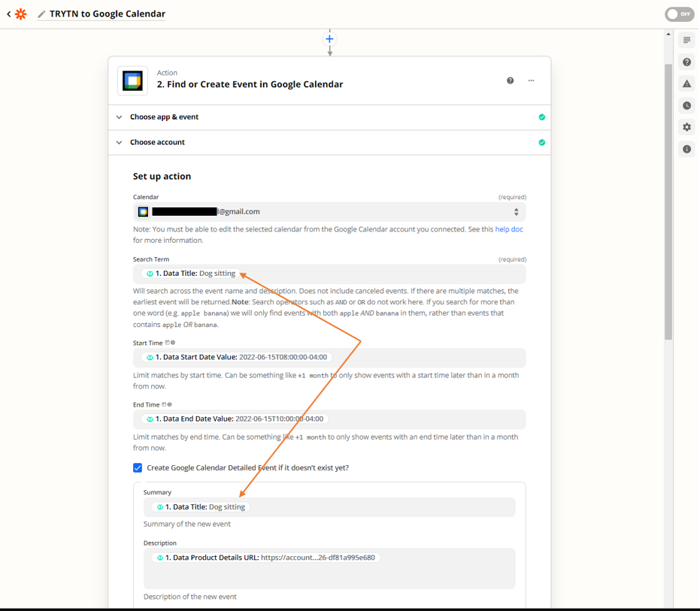The width and height of the screenshot is (700, 611).
Task: Open the action step three-dot menu
Action: 532,80
